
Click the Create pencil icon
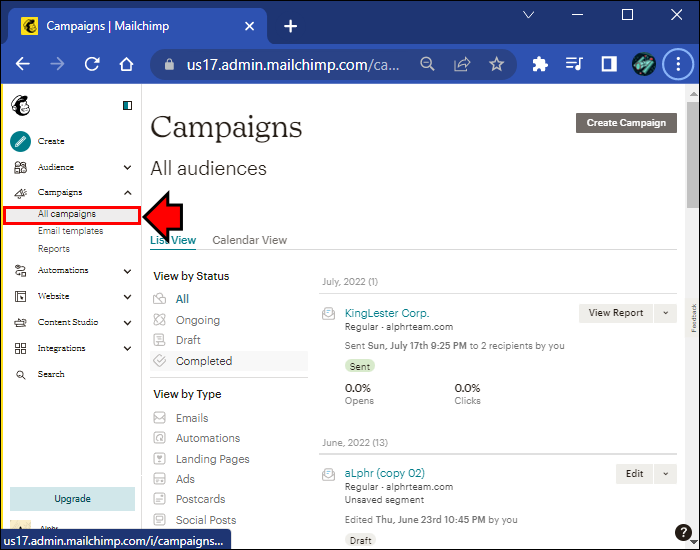pos(20,142)
